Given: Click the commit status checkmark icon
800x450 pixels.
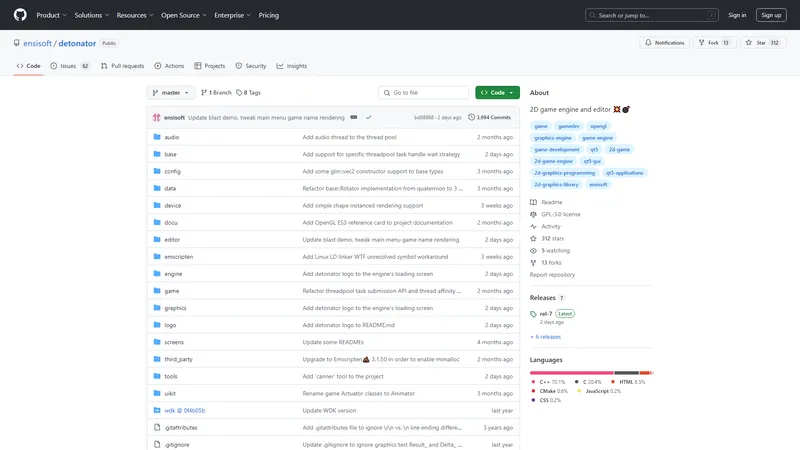Looking at the screenshot, I should (x=368, y=117).
